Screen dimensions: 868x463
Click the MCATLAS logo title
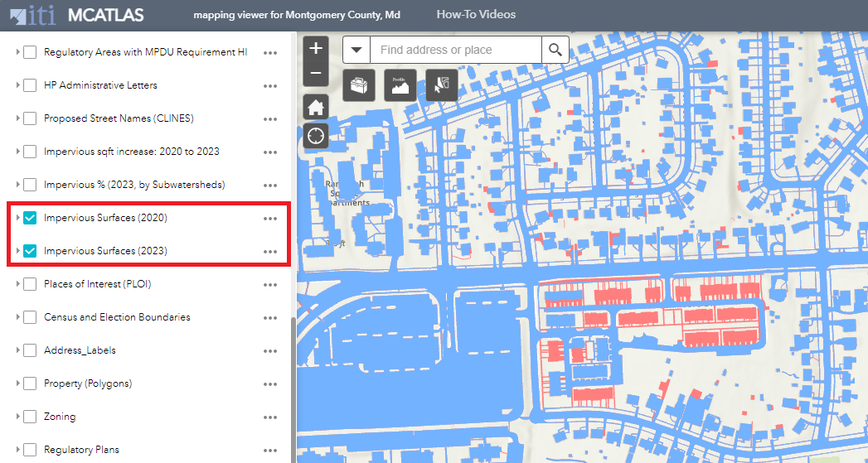click(105, 16)
